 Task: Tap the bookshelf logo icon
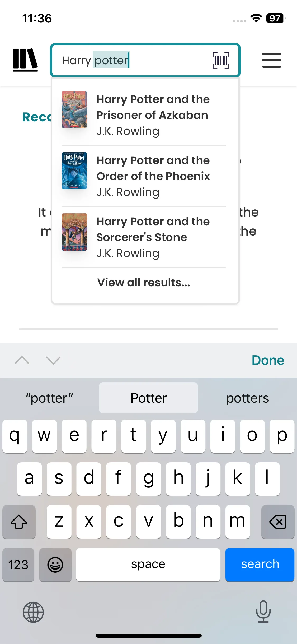pyautogui.click(x=25, y=60)
